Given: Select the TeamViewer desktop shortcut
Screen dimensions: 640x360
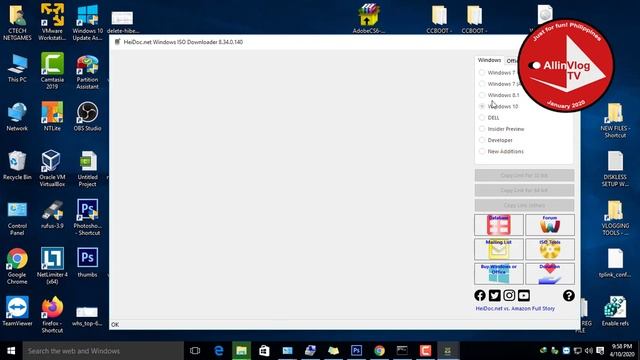Looking at the screenshot, I should [x=17, y=312].
